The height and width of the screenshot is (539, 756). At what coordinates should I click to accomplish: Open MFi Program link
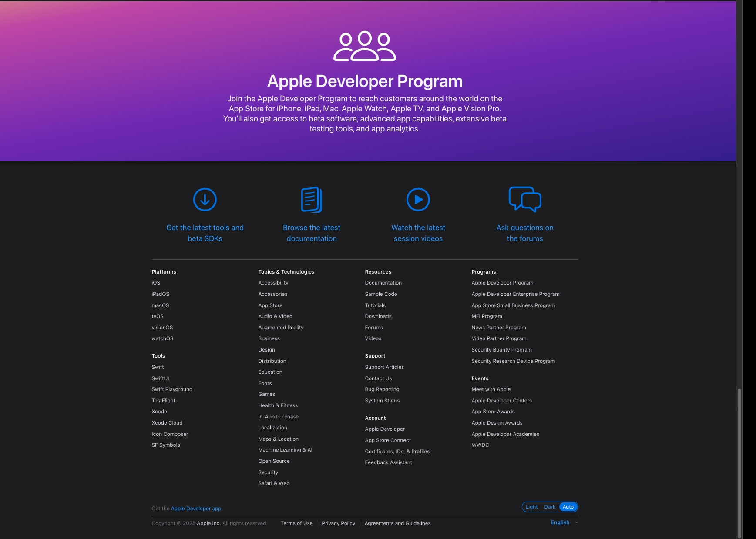pyautogui.click(x=487, y=316)
